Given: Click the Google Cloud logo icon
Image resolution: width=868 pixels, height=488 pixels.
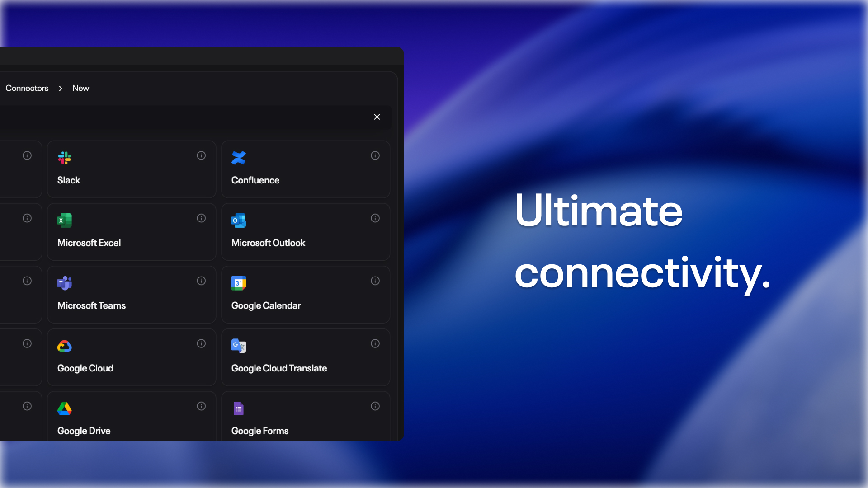Looking at the screenshot, I should (x=65, y=346).
